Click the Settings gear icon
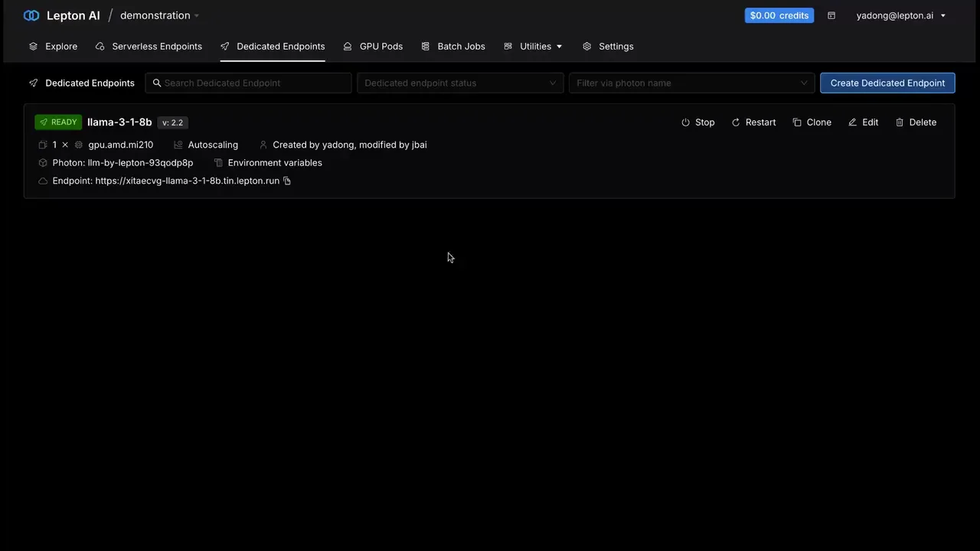 tap(587, 46)
